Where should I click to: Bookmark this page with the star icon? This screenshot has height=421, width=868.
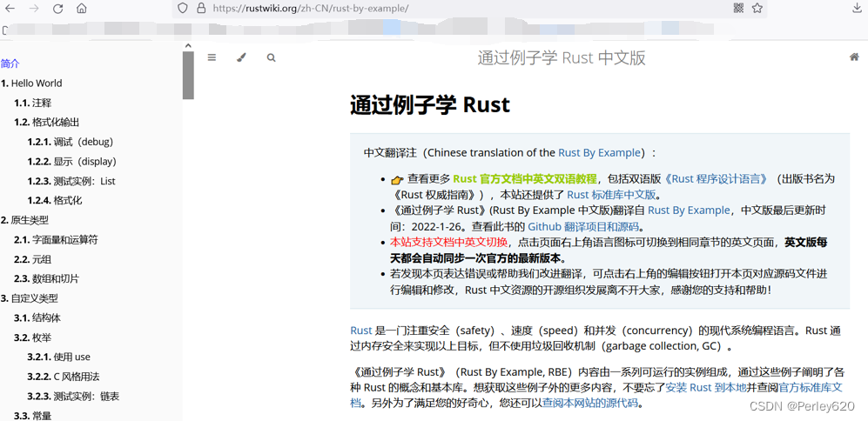point(757,8)
